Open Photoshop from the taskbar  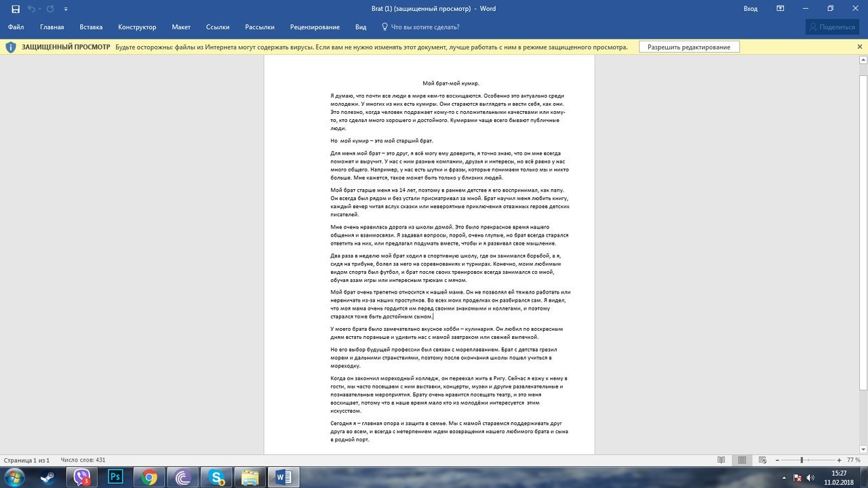[115, 478]
